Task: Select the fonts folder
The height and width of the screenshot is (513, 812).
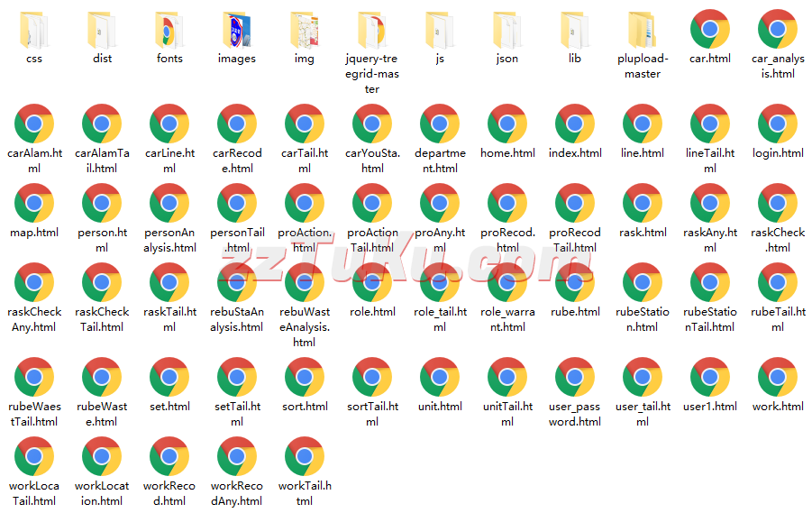Action: point(169,30)
